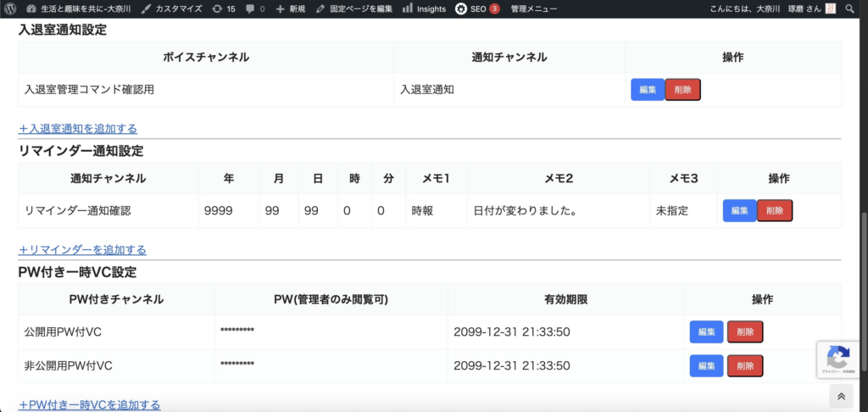The width and height of the screenshot is (868, 412).
Task: Open the ＋新規 new content menu
Action: coord(290,8)
